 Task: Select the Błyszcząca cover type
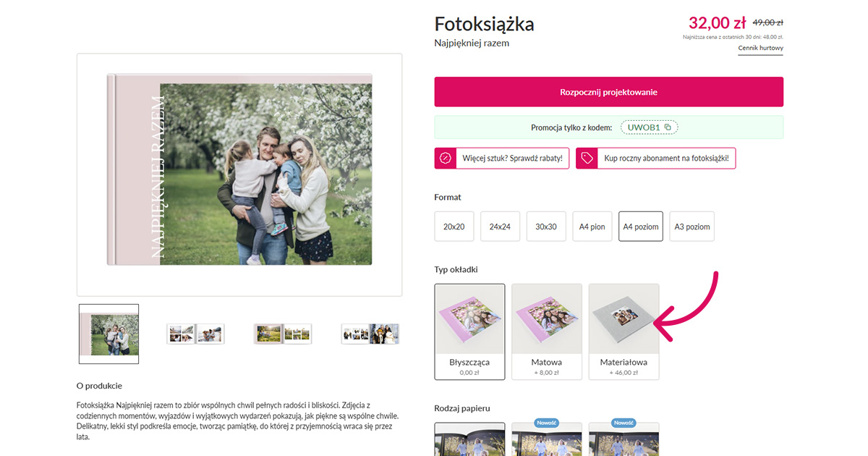click(470, 332)
